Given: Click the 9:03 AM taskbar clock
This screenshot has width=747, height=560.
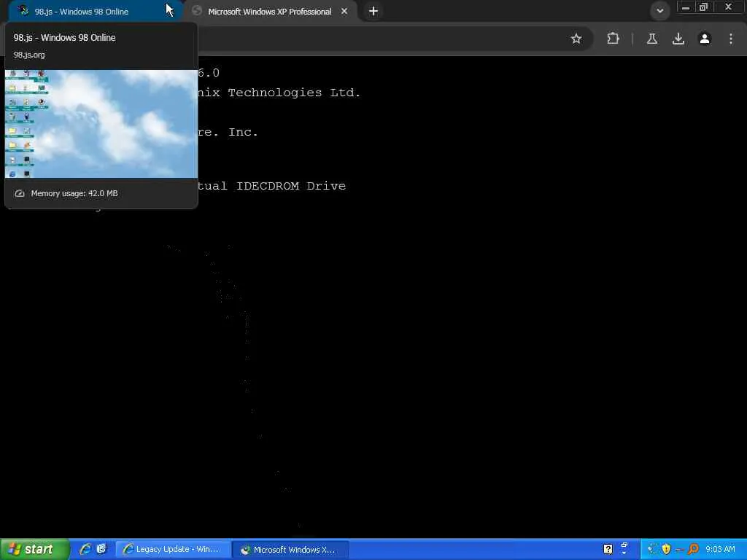Looking at the screenshot, I should click(720, 550).
